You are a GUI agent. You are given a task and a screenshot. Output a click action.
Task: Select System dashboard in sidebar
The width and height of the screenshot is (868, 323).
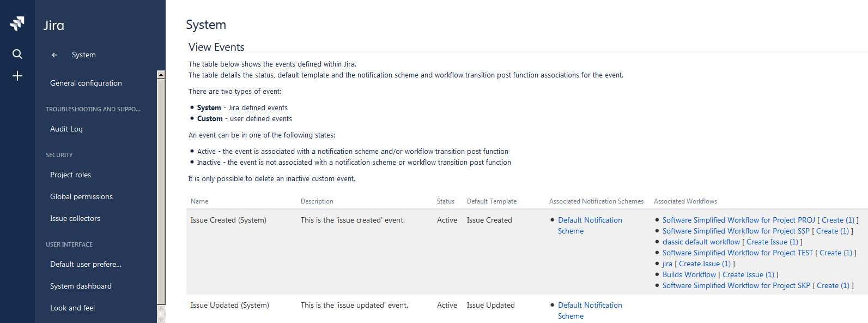click(81, 286)
